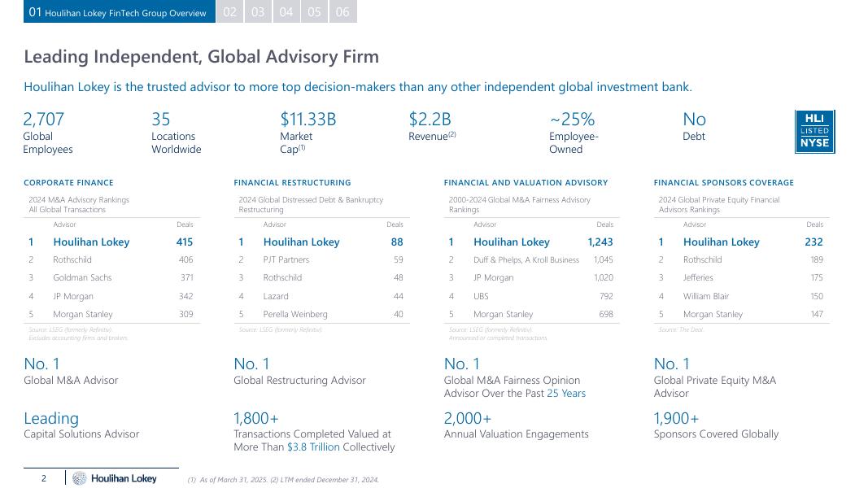Click the 25 Years highlighted text
The image size is (868, 488).
click(x=566, y=394)
